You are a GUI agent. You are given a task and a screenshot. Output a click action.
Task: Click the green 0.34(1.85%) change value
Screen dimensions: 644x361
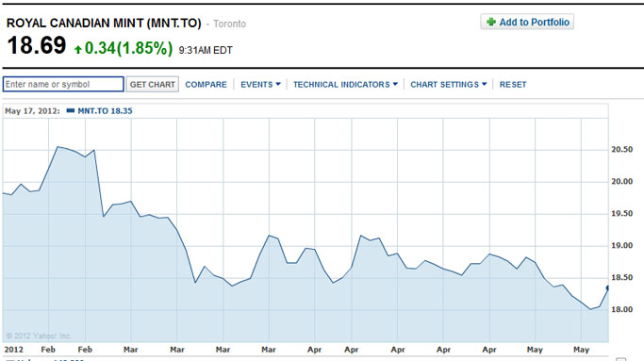(x=128, y=48)
